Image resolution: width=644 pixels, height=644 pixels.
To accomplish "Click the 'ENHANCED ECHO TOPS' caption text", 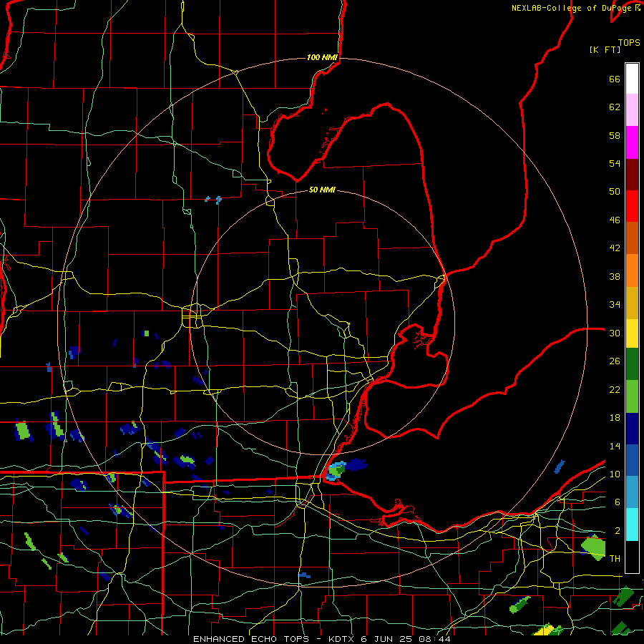I will (x=251, y=639).
